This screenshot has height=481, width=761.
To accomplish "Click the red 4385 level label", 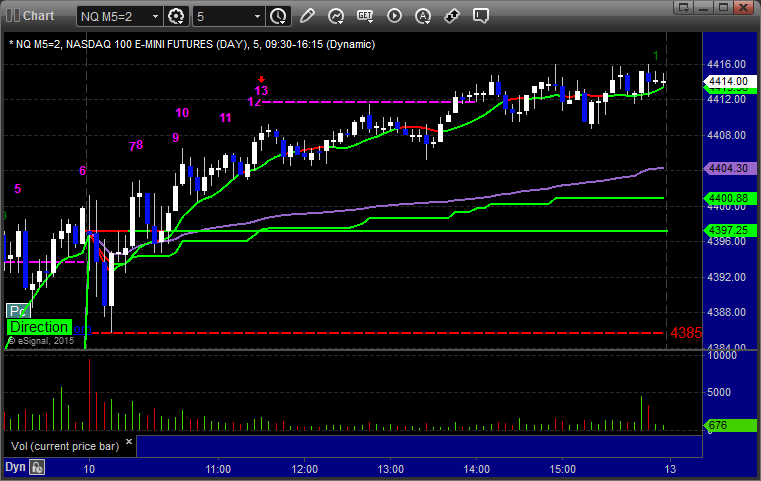I will pyautogui.click(x=686, y=333).
